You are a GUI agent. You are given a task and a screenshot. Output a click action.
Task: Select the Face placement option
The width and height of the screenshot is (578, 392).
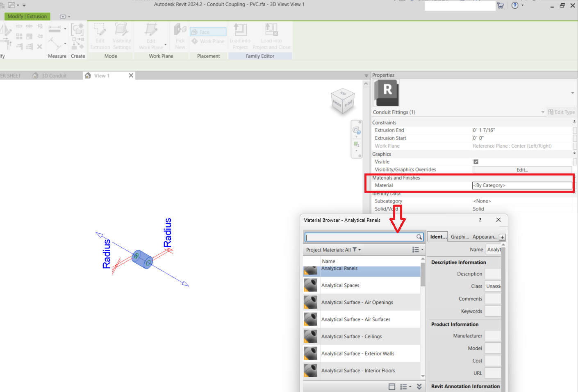[208, 31]
